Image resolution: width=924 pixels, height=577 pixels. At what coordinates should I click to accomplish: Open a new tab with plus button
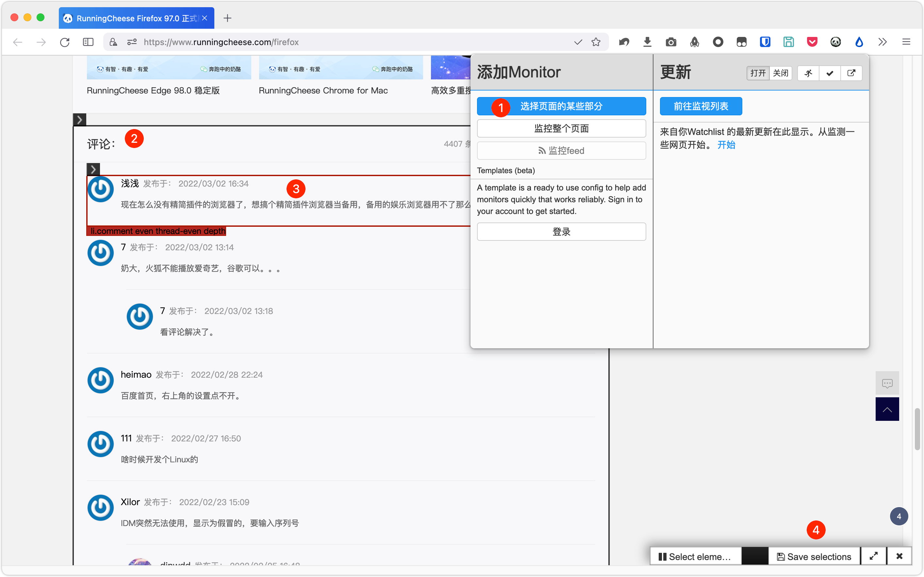(x=227, y=18)
